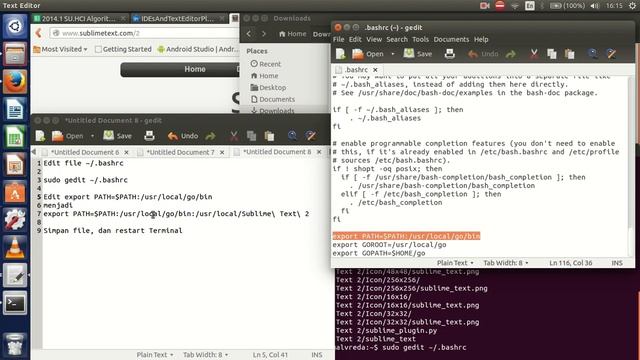Screen dimensions: 640x360
Task: Click Undo in Untitled Document gedit toolbar
Action: click(183, 136)
